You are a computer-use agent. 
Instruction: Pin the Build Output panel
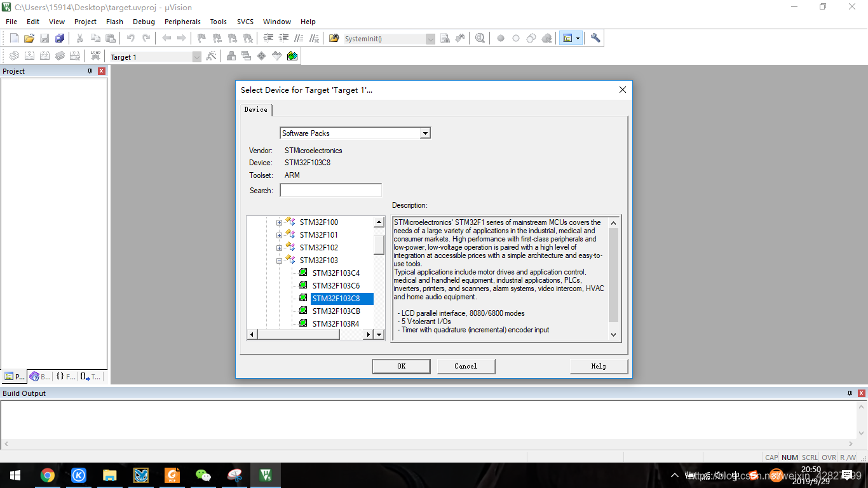tap(850, 393)
